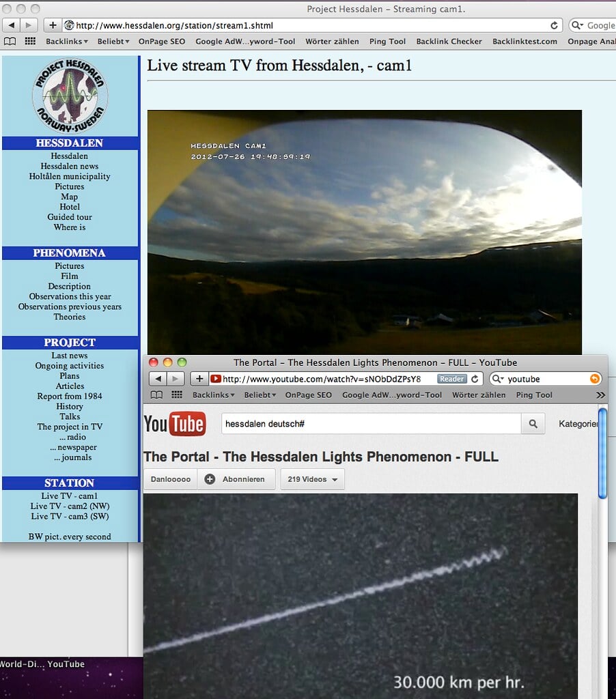
Task: Open Beliebt bookmark folder in YouTube window
Action: (260, 395)
